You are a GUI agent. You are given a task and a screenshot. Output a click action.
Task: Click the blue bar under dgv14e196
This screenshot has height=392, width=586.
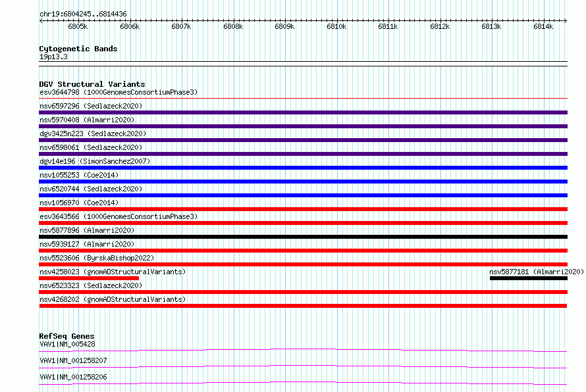tap(303, 168)
